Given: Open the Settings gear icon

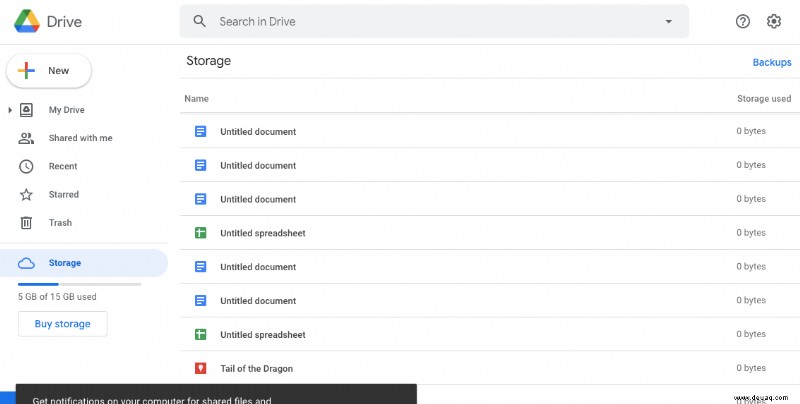Looking at the screenshot, I should tap(774, 21).
